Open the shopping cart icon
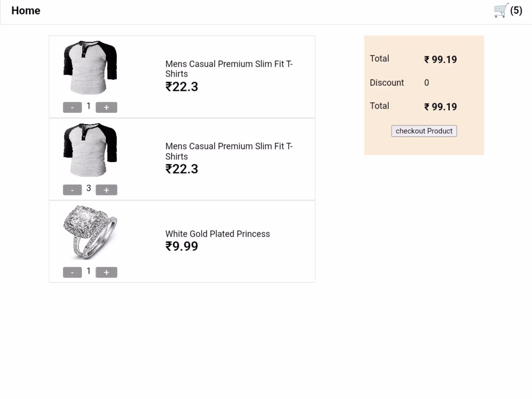The width and height of the screenshot is (532, 399). coord(501,10)
